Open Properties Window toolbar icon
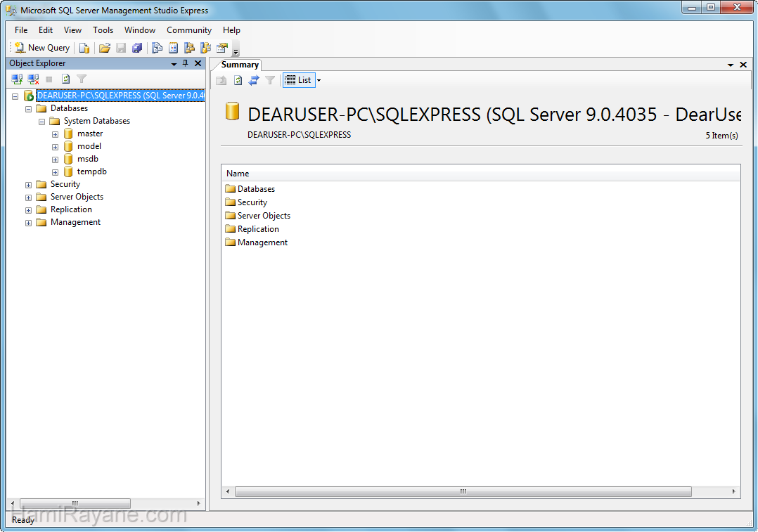The width and height of the screenshot is (758, 532). point(222,48)
